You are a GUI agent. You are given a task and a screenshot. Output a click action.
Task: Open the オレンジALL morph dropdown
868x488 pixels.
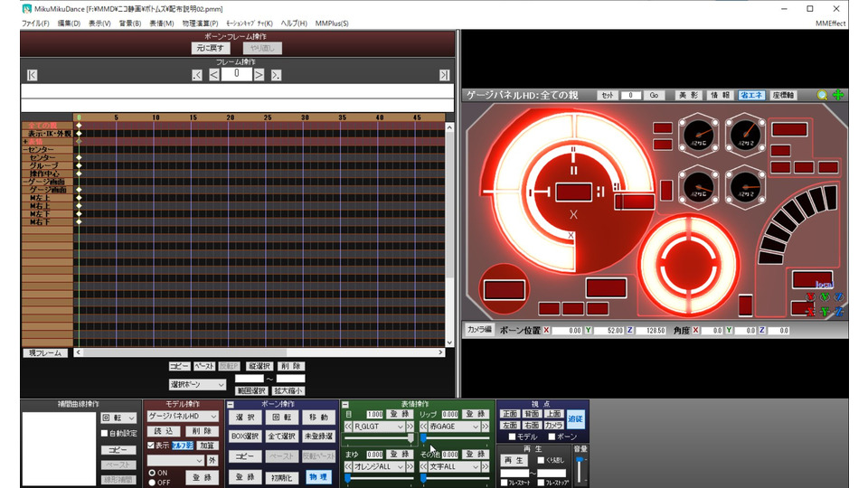pos(379,467)
